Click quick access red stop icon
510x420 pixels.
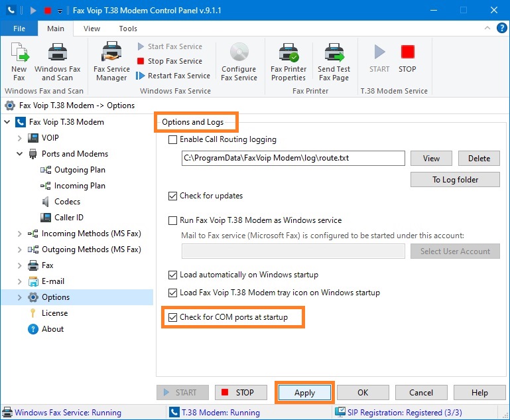click(x=48, y=11)
